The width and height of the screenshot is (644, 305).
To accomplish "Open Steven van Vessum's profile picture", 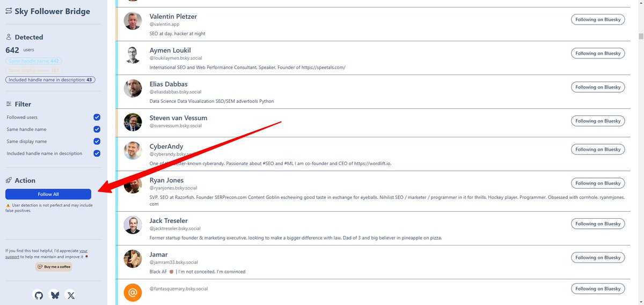I will pos(133,122).
